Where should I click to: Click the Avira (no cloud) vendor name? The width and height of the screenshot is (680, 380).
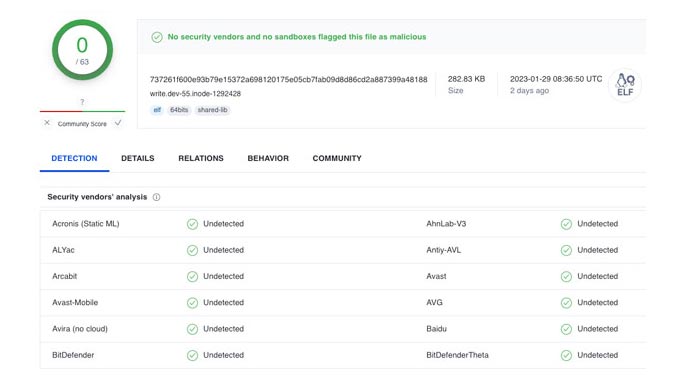[x=80, y=329]
